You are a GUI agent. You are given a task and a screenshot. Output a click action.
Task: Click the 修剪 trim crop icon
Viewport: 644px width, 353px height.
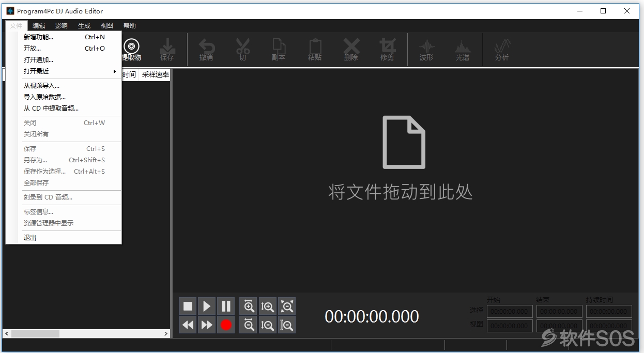387,46
